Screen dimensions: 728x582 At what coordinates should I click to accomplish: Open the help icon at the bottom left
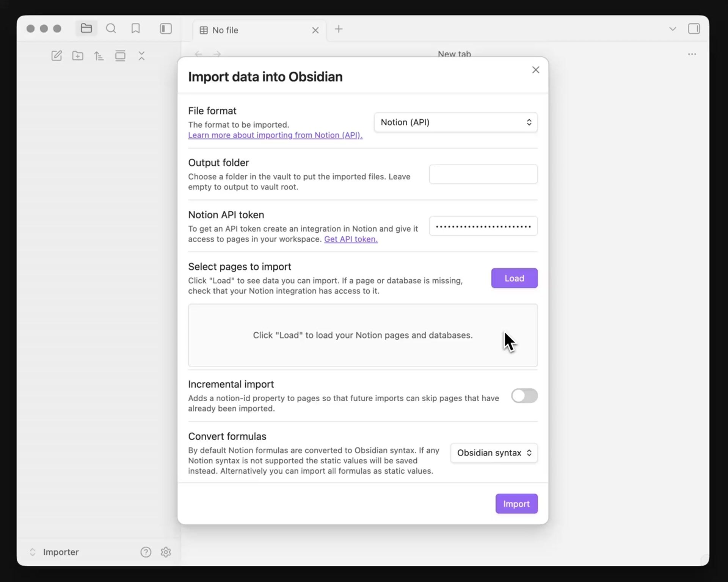[x=146, y=552]
